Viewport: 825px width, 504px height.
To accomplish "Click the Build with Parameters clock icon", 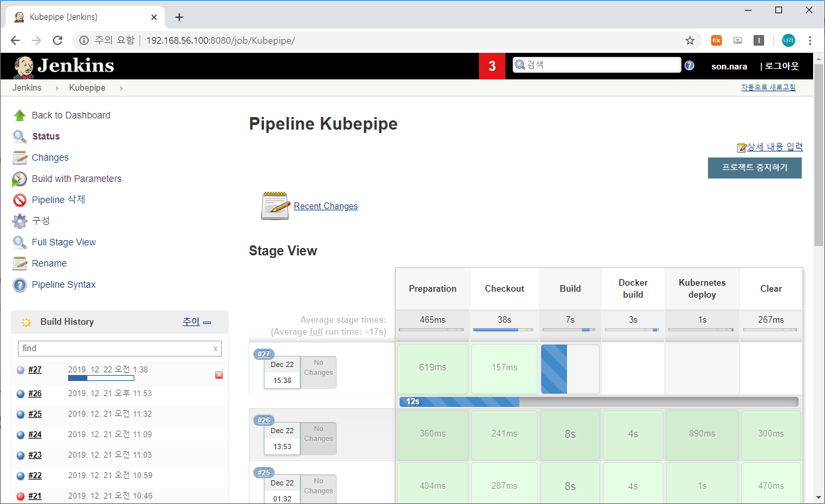I will tap(20, 179).
